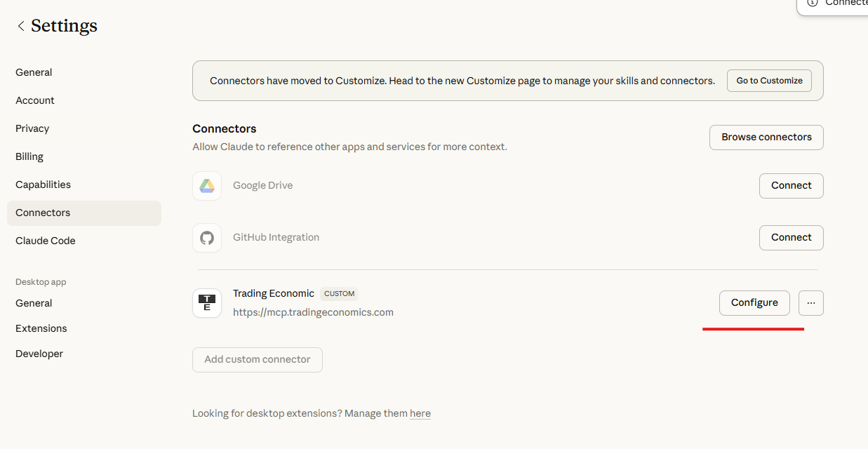Connect the Google Drive connector

(791, 186)
